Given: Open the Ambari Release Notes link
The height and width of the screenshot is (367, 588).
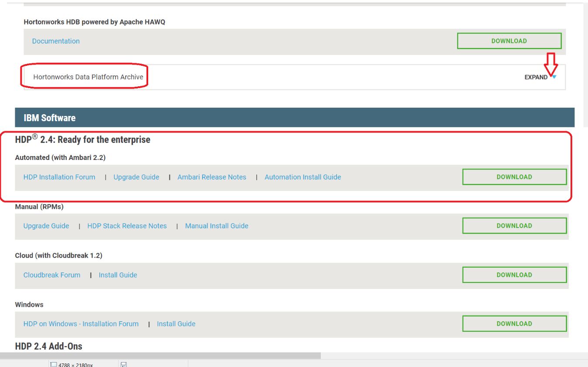Looking at the screenshot, I should [x=211, y=177].
